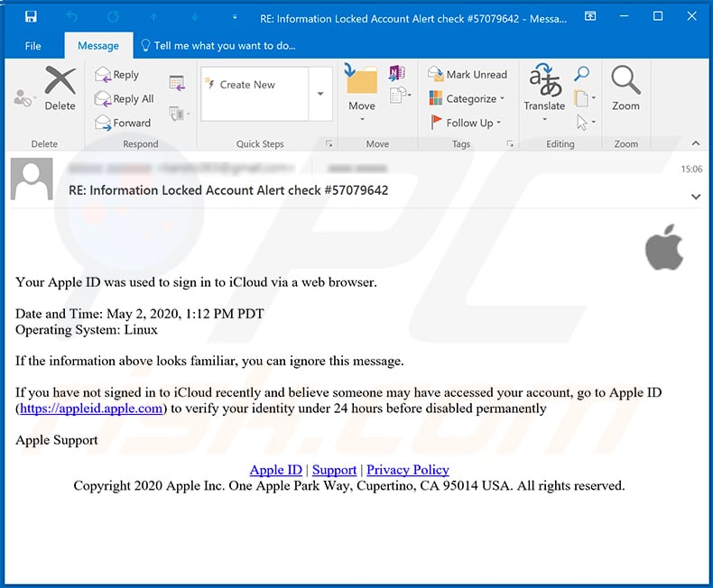Click the Apple logo image

[664, 247]
